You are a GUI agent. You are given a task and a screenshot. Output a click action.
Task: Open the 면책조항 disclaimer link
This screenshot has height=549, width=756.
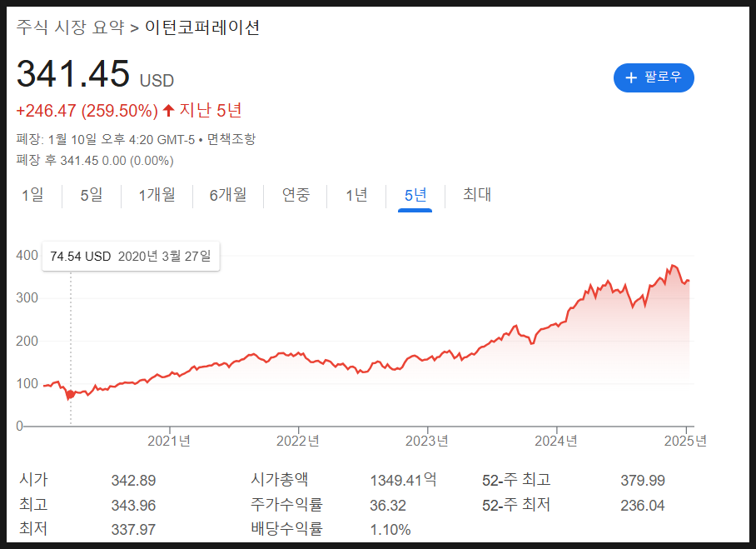231,139
